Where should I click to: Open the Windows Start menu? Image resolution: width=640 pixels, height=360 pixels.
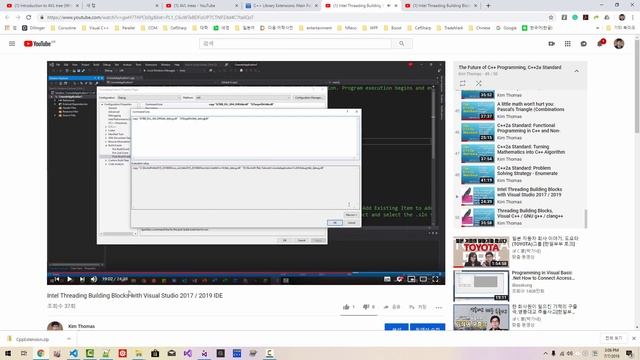pos(8,353)
